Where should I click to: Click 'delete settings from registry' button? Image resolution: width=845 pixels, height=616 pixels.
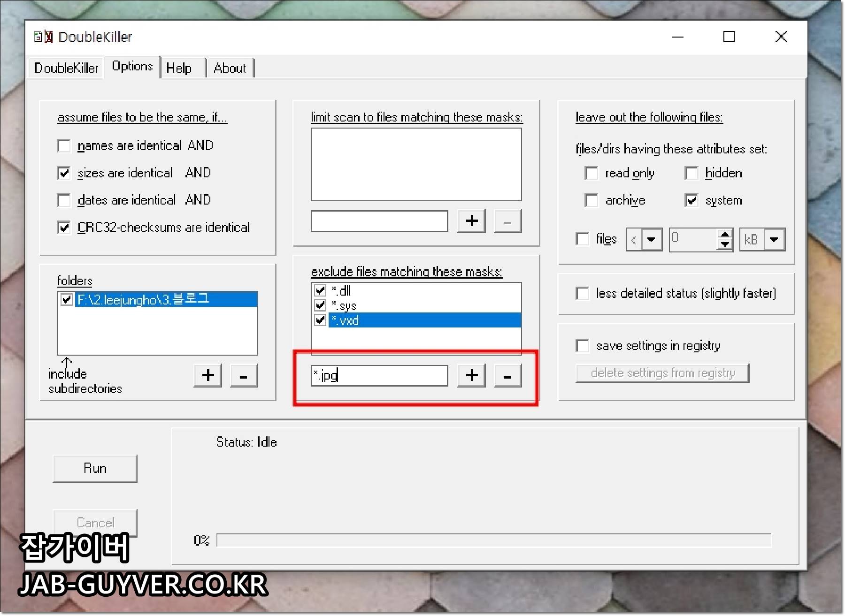(662, 373)
